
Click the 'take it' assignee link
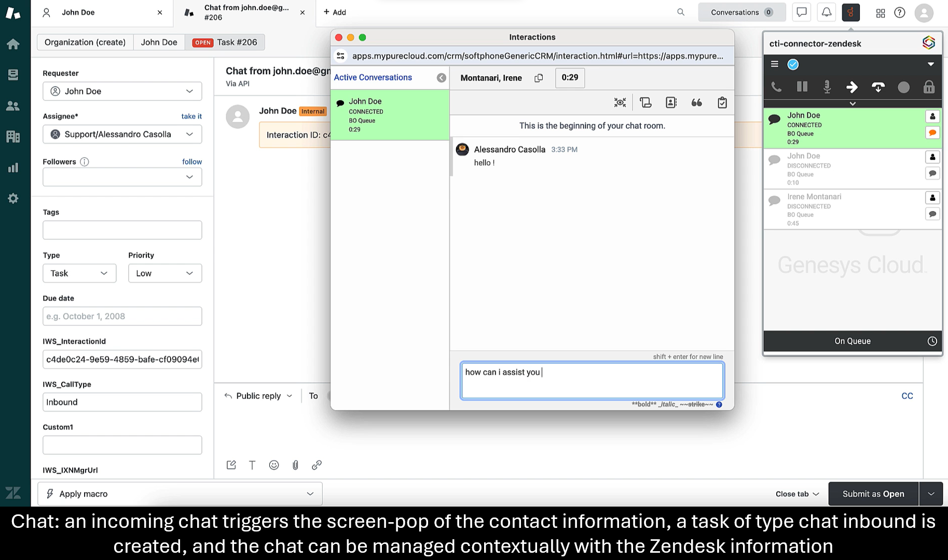191,116
